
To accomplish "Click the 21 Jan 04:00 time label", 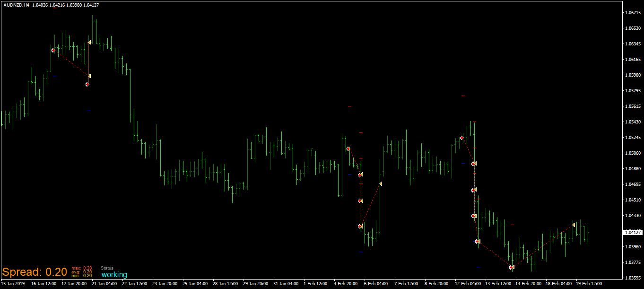I will 104,284.
